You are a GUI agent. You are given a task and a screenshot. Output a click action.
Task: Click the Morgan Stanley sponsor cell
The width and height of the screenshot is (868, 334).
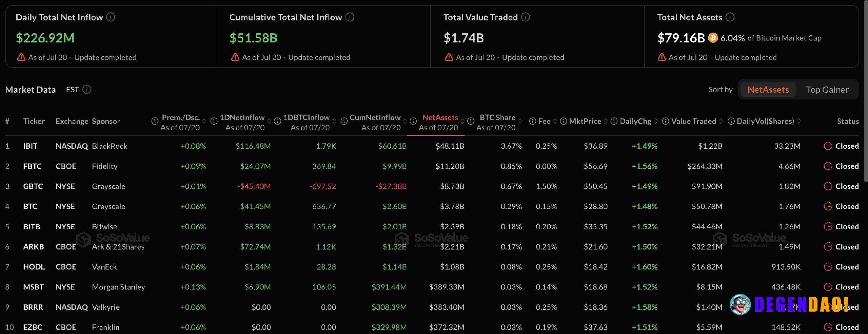pos(118,287)
